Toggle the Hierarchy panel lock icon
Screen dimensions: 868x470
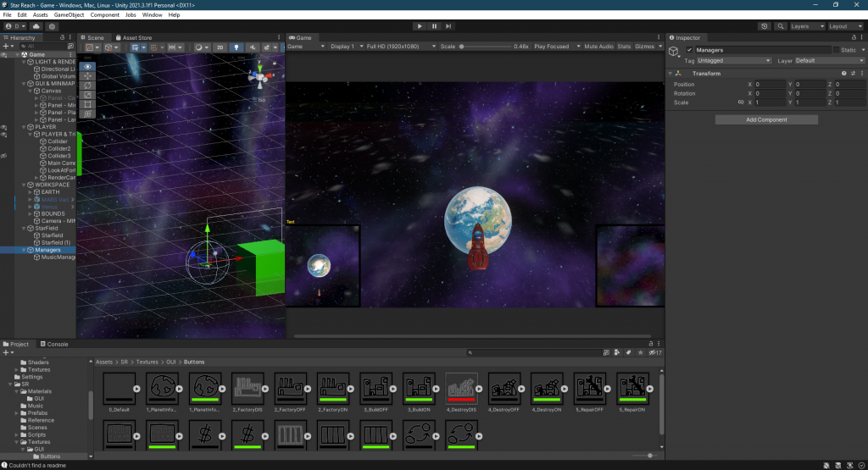point(62,37)
